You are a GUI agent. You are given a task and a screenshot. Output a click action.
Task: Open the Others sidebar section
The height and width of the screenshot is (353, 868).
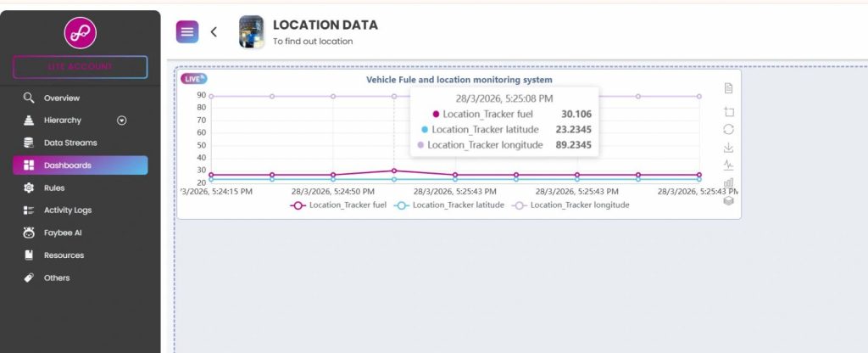point(57,277)
